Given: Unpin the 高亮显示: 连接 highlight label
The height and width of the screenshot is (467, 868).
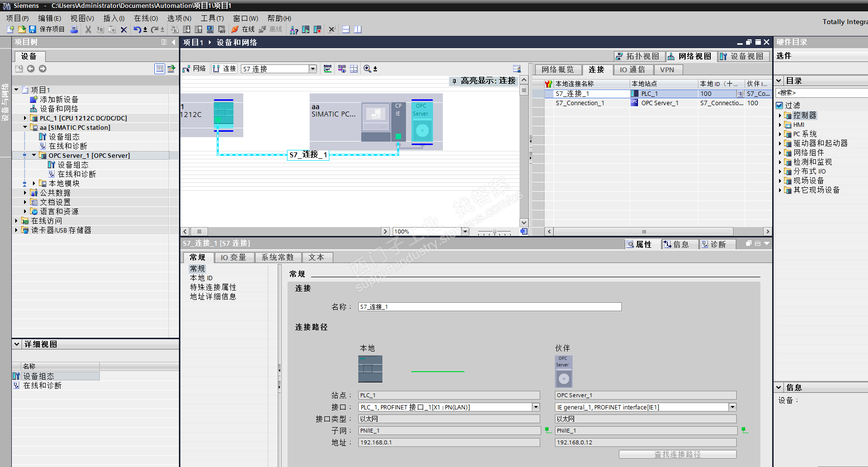Looking at the screenshot, I should point(454,81).
